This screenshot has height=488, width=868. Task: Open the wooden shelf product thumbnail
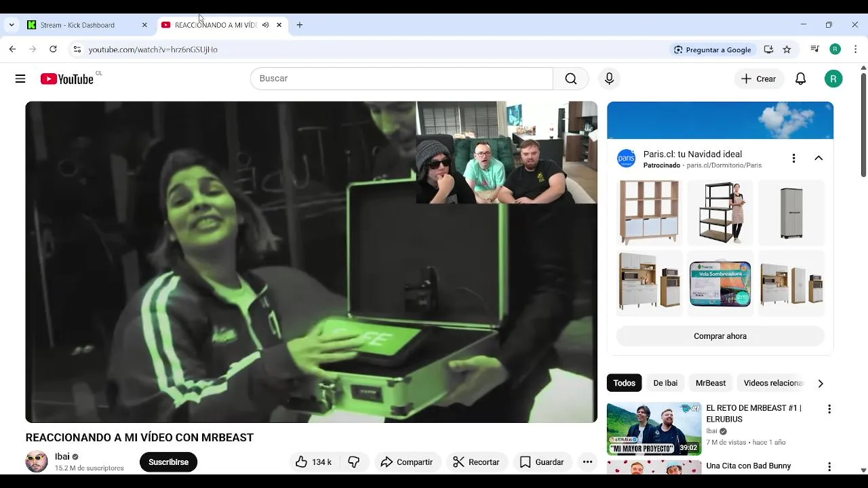click(649, 212)
